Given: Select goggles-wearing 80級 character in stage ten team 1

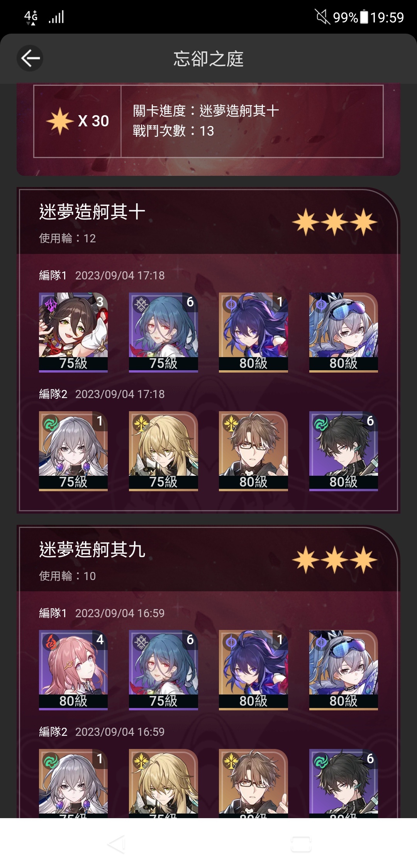Looking at the screenshot, I should coord(343,332).
